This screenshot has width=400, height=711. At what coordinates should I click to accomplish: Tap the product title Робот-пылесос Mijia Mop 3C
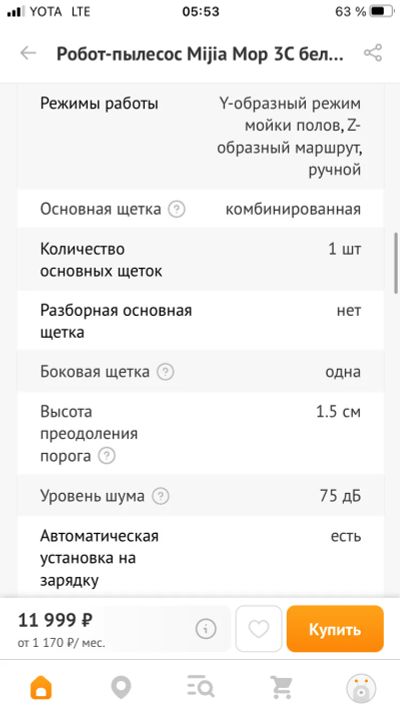click(200, 54)
